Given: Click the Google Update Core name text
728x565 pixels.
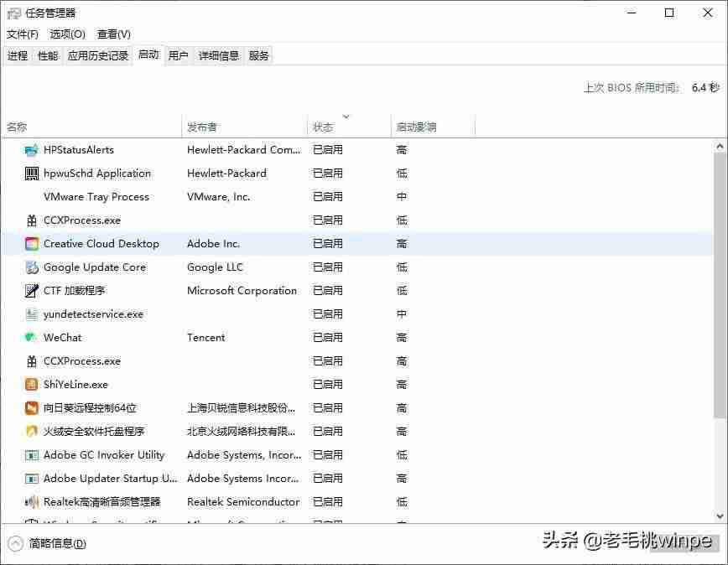Looking at the screenshot, I should click(95, 267).
